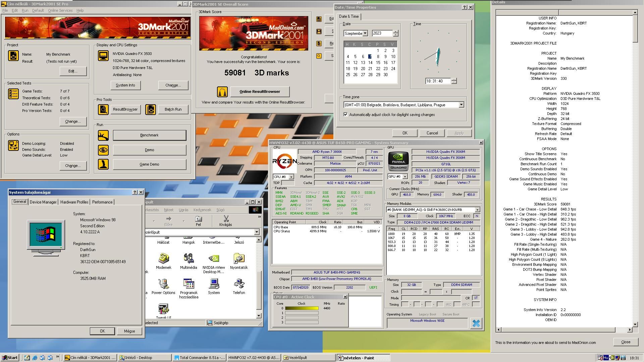The width and height of the screenshot is (644, 362).
Task: Switch to the Performance tab
Action: coord(102,202)
